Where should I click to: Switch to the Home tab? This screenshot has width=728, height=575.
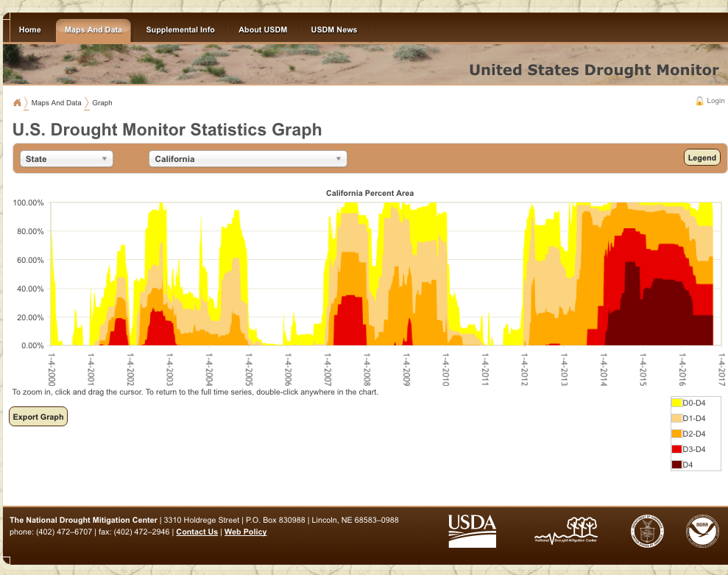pyautogui.click(x=29, y=30)
